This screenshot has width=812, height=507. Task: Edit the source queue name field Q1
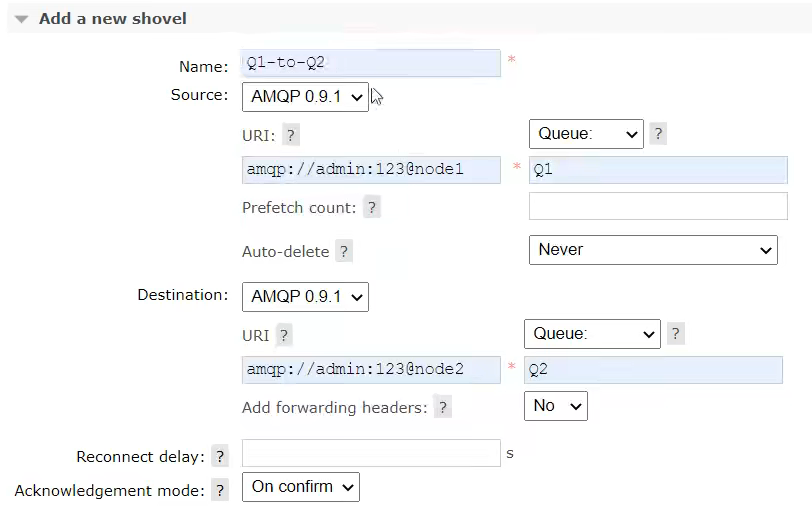(658, 170)
